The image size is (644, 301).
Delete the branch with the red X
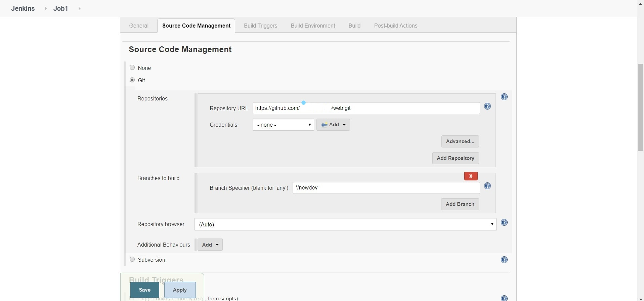(471, 176)
